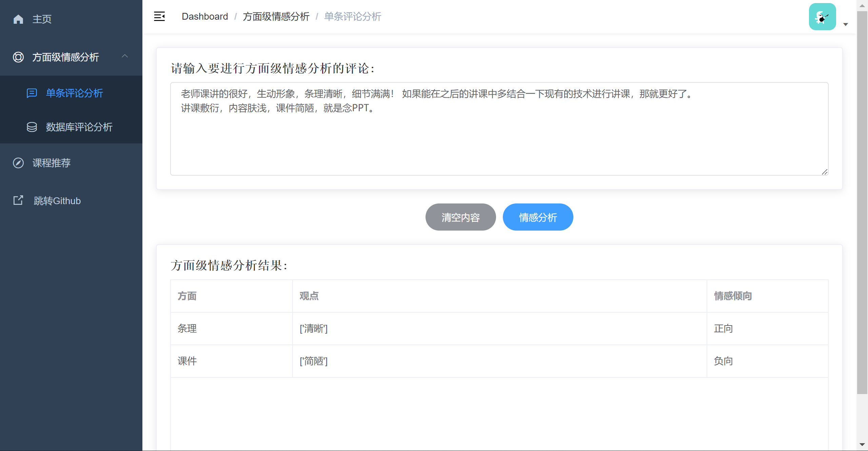Screen dimensions: 868x451
Task: Click the compass icon for 课程推荐
Action: [x=18, y=163]
